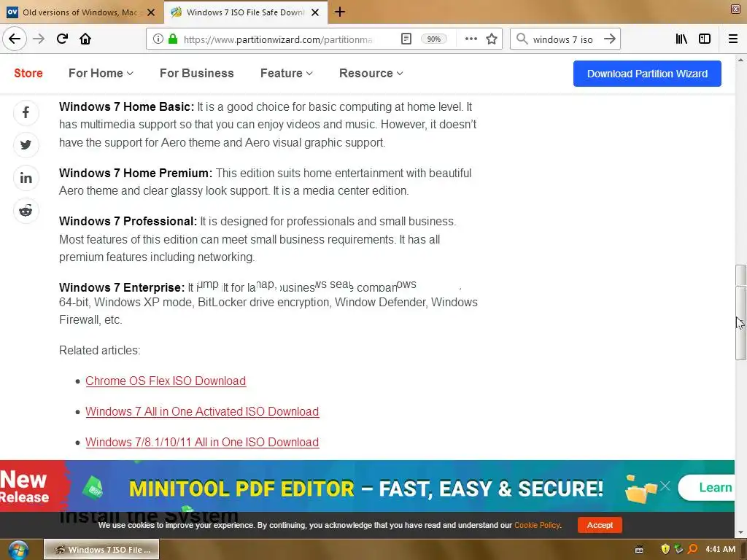Click the New Release banner label
The height and width of the screenshot is (560, 747).
(x=25, y=486)
